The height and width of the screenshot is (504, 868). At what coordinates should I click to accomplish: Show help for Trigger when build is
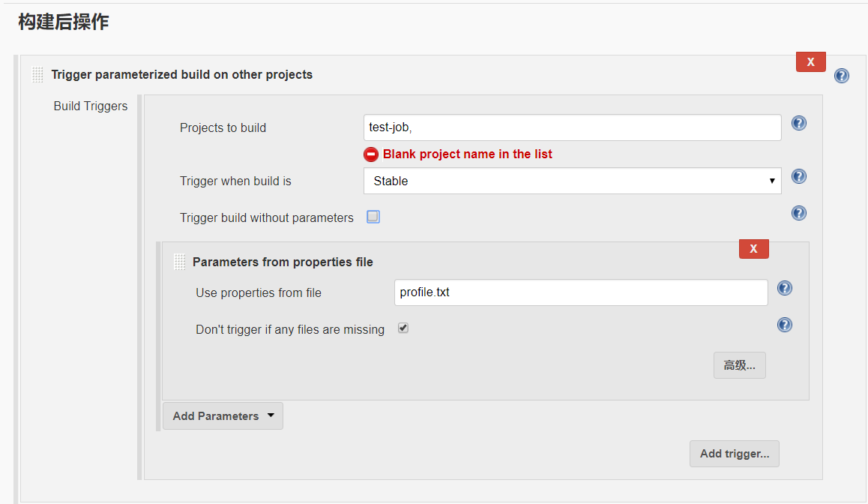pyautogui.click(x=799, y=177)
